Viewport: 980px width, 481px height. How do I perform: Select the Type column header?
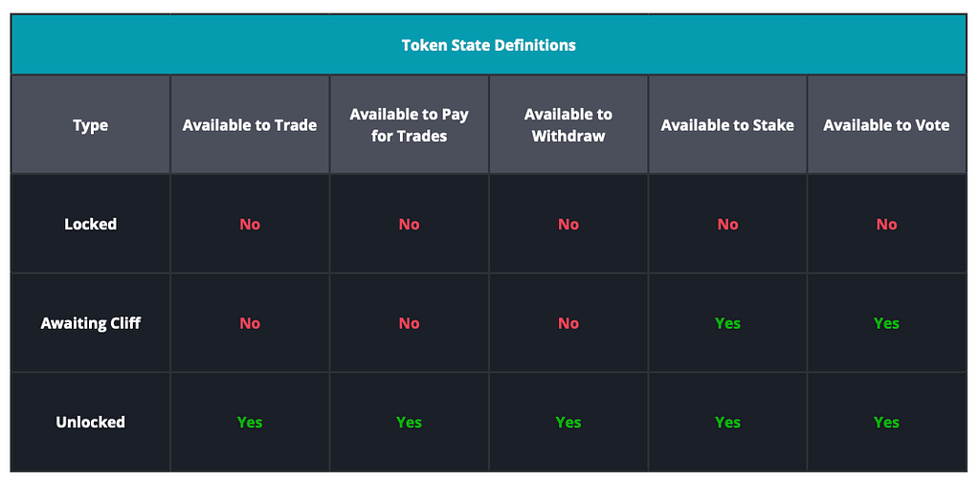coord(91,125)
